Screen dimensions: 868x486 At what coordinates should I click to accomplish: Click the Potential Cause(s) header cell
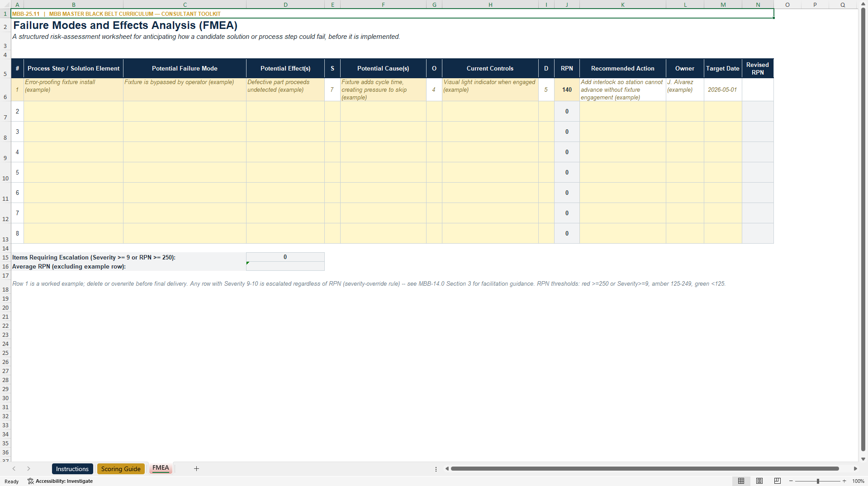(383, 68)
